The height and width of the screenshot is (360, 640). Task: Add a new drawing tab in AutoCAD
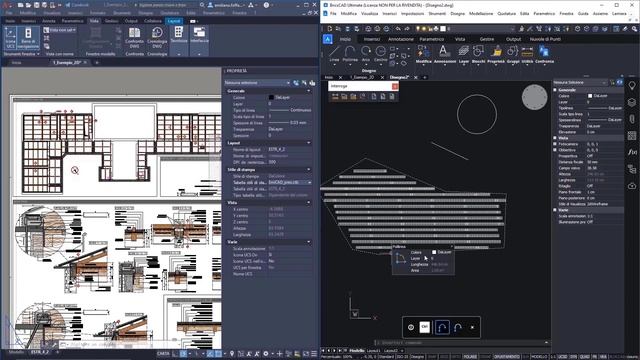[97, 62]
